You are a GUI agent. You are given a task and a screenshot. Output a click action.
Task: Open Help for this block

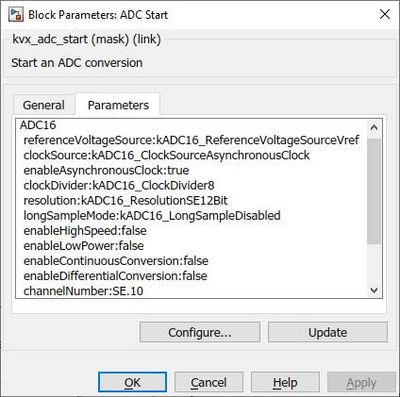[285, 382]
